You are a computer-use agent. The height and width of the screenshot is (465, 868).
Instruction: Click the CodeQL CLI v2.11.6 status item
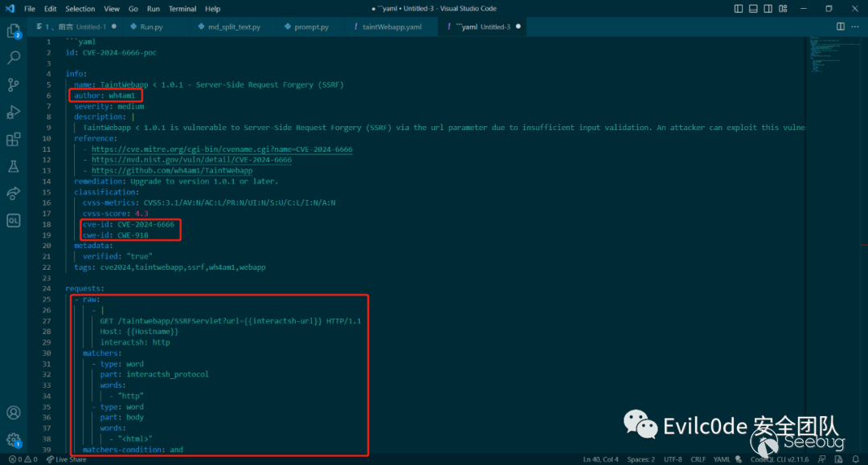tap(780, 459)
